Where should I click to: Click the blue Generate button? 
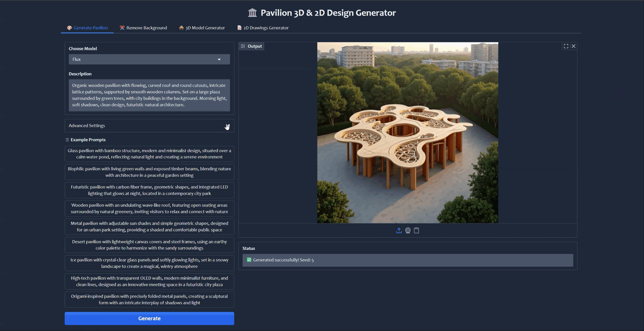coord(149,318)
